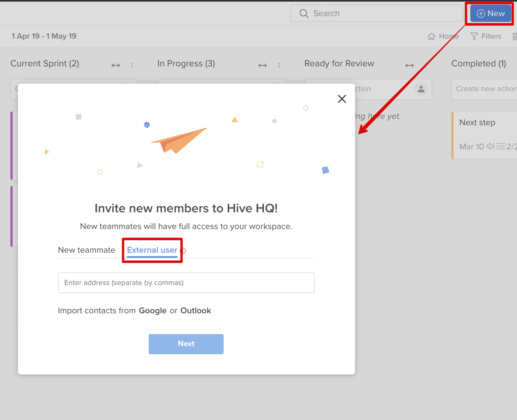Close the invite members dialog

(x=342, y=99)
